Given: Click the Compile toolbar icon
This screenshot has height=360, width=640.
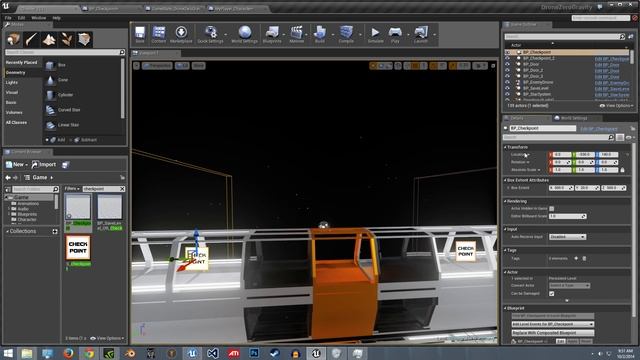Looking at the screenshot, I should coord(346,34).
